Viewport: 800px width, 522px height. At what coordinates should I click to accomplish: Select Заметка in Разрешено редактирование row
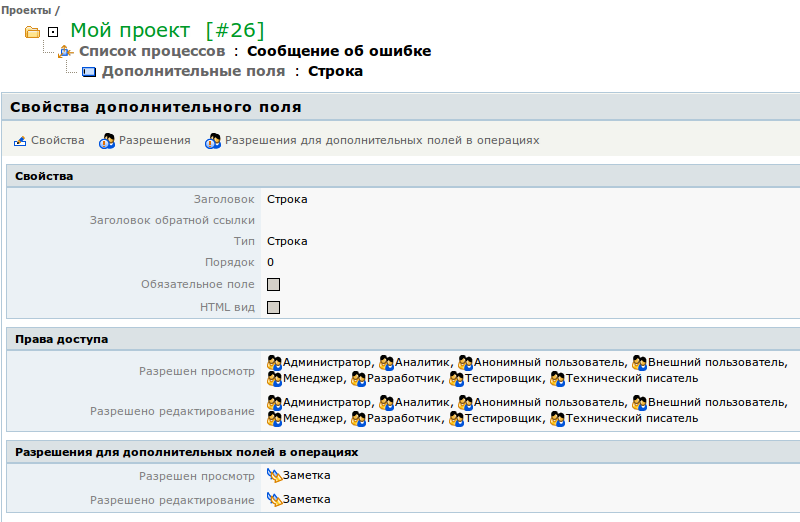point(306,500)
